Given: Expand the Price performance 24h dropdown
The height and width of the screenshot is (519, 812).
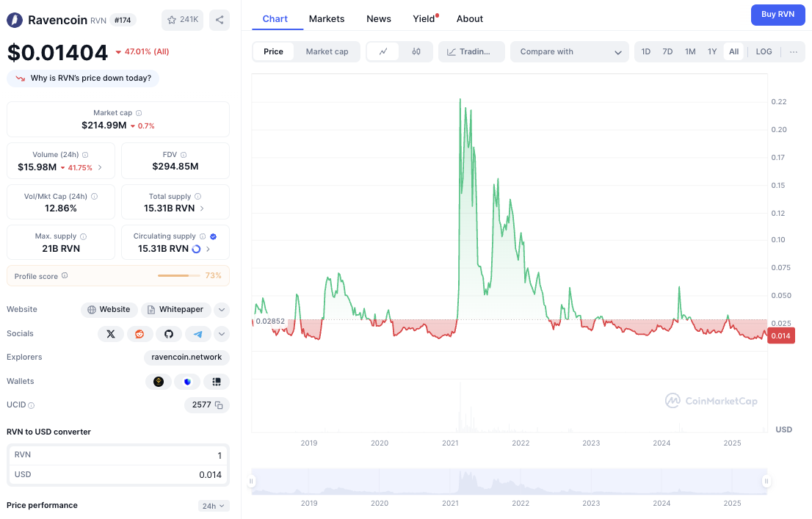Looking at the screenshot, I should point(214,506).
